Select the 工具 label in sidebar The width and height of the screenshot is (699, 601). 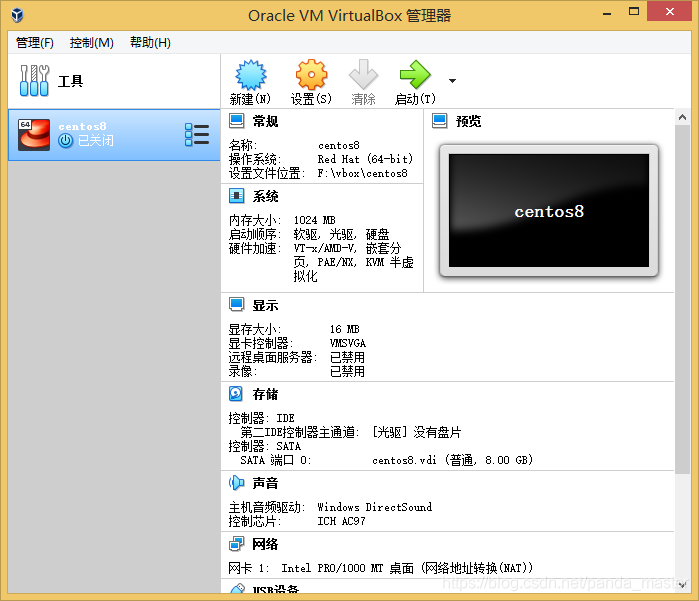coord(70,81)
